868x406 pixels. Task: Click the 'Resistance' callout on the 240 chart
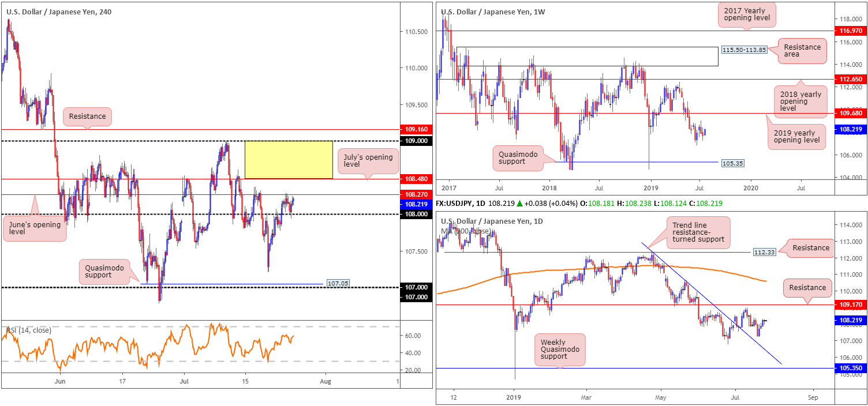(88, 116)
